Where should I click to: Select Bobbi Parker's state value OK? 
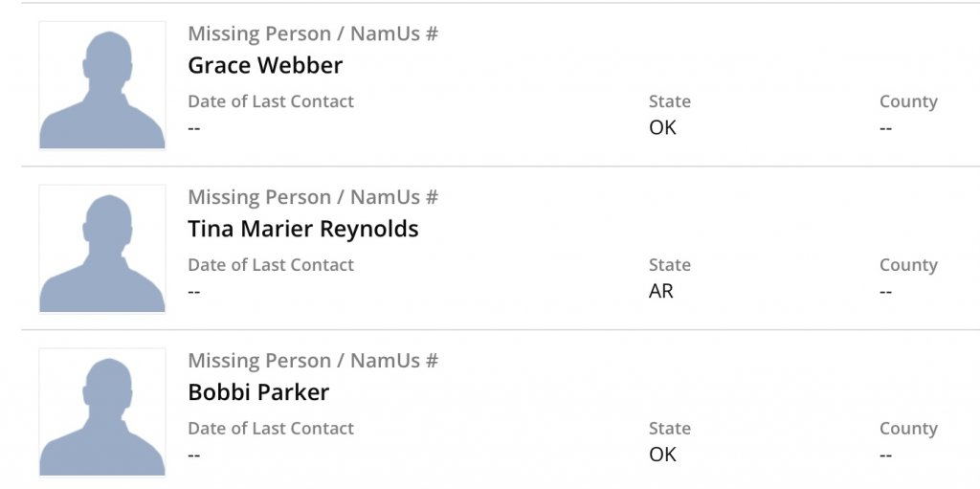[662, 455]
